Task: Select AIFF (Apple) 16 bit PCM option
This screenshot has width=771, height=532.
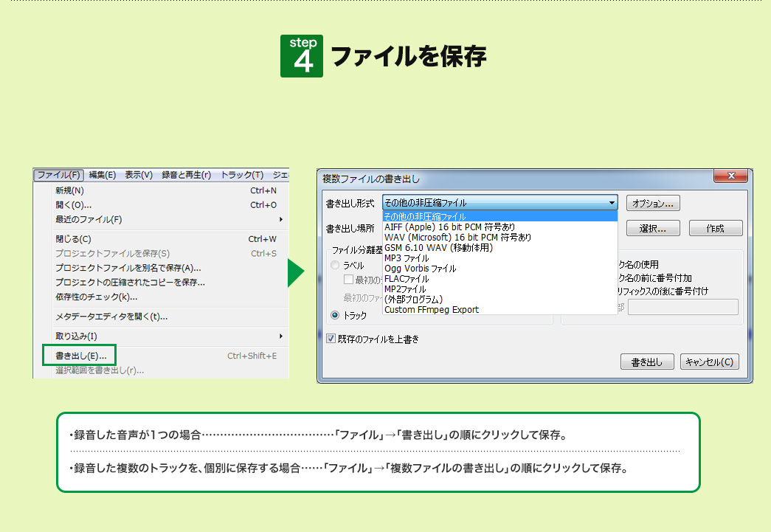Action: pos(499,227)
